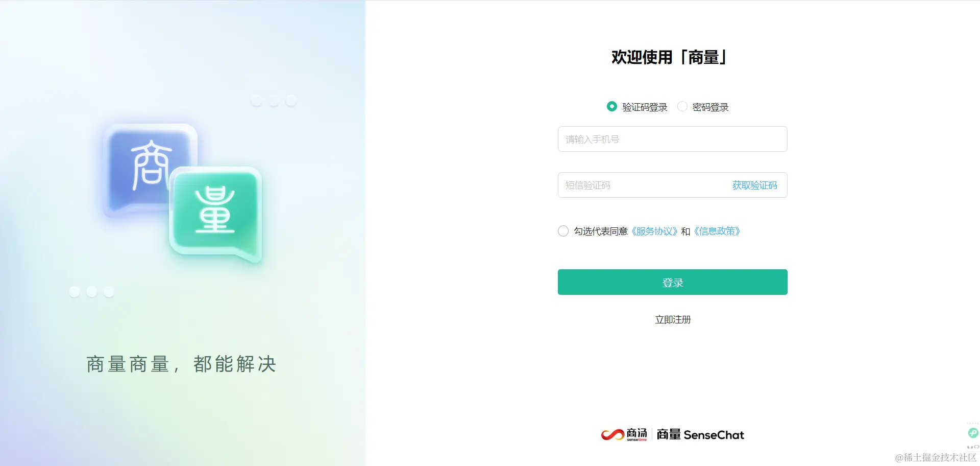980x466 pixels.
Task: Focus the 短信验证码 input field
Action: point(643,185)
